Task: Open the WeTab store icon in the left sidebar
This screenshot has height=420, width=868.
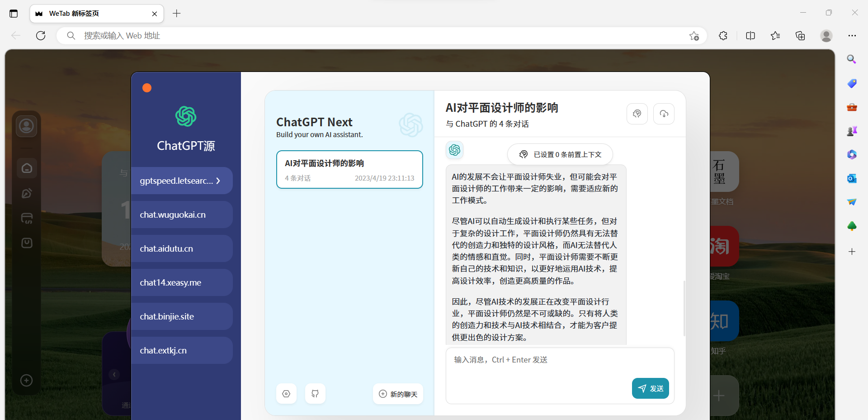Action: 27,219
